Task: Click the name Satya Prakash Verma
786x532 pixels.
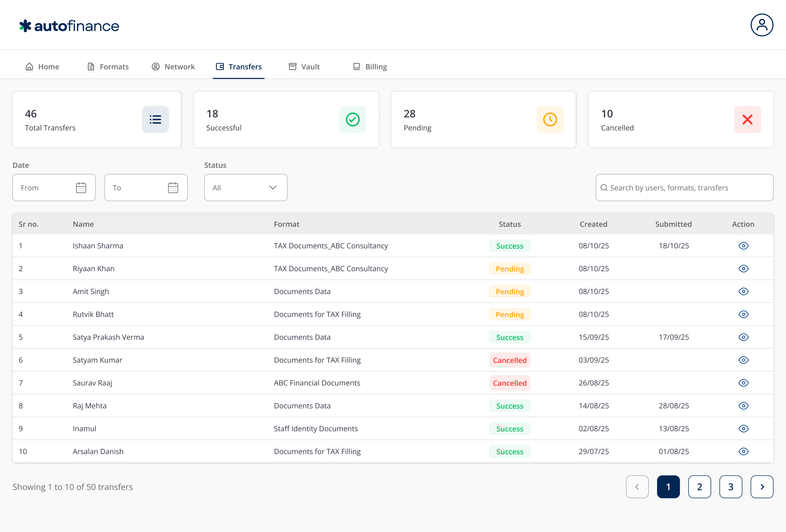Action: click(x=108, y=337)
